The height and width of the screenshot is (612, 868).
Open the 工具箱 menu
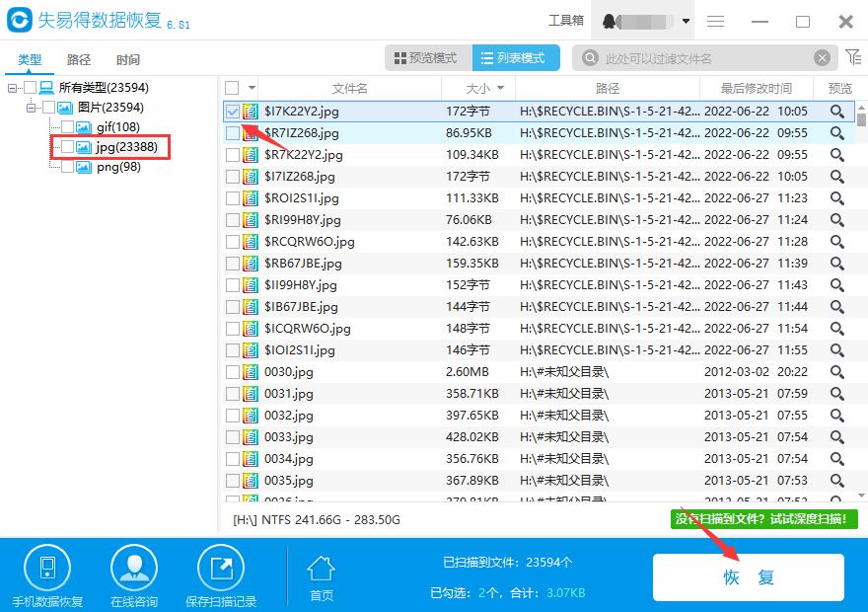point(566,21)
